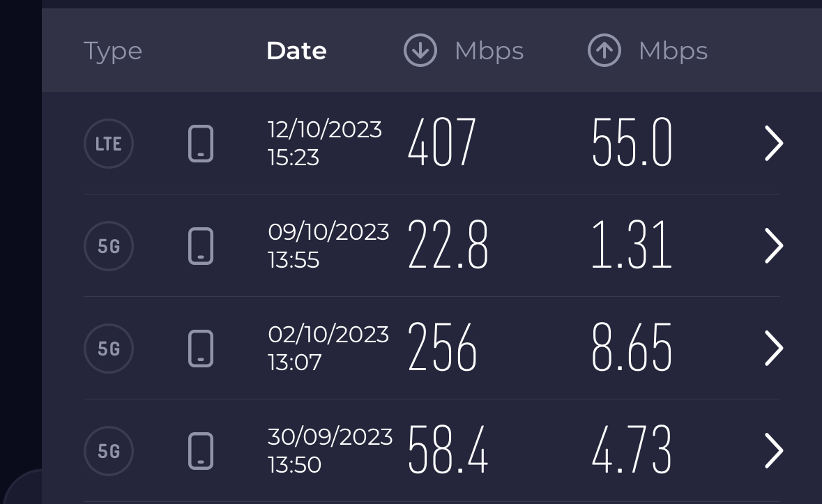
Task: Sort results by the Date column
Action: point(297,51)
